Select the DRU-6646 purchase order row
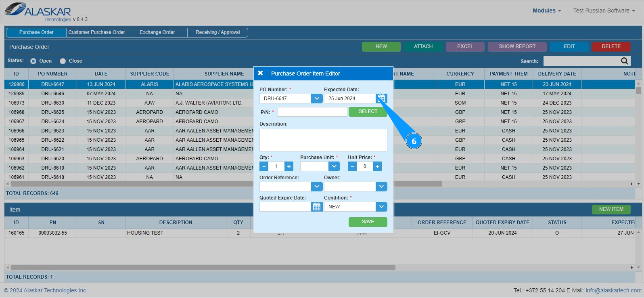The width and height of the screenshot is (644, 298). tap(320, 94)
